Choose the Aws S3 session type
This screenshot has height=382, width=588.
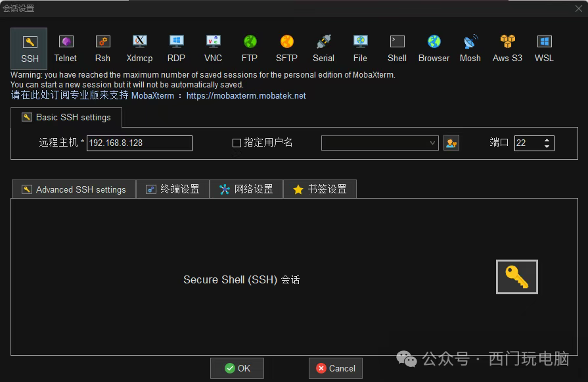(x=507, y=49)
